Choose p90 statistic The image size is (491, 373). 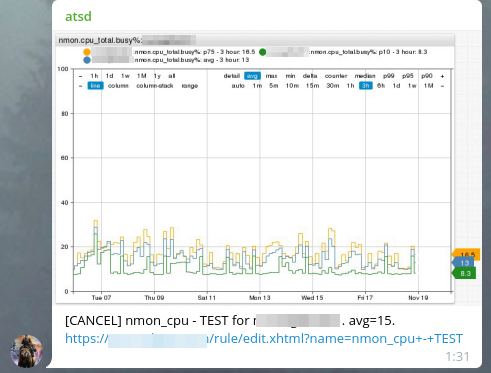(427, 76)
